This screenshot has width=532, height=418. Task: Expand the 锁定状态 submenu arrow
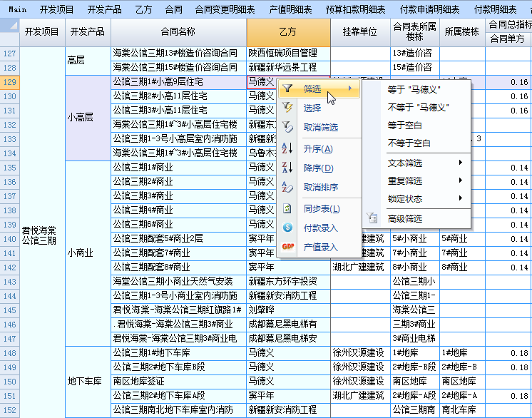pyautogui.click(x=461, y=198)
